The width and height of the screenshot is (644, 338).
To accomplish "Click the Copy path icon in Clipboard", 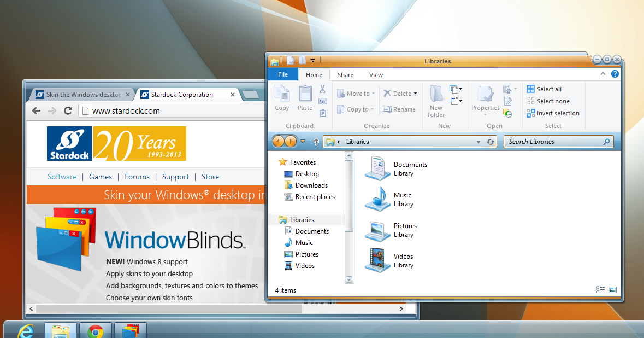I will coord(323,101).
